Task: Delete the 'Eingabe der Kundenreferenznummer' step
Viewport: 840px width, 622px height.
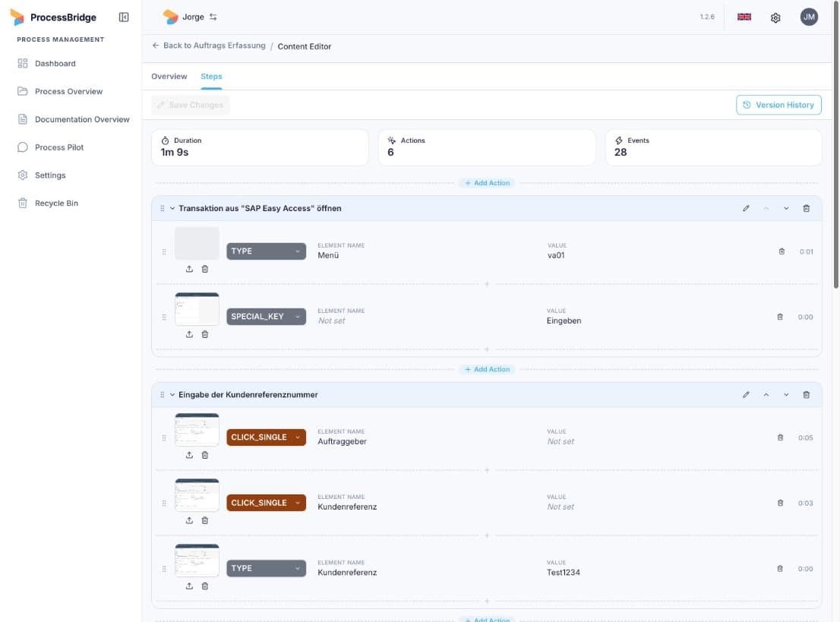Action: point(807,395)
